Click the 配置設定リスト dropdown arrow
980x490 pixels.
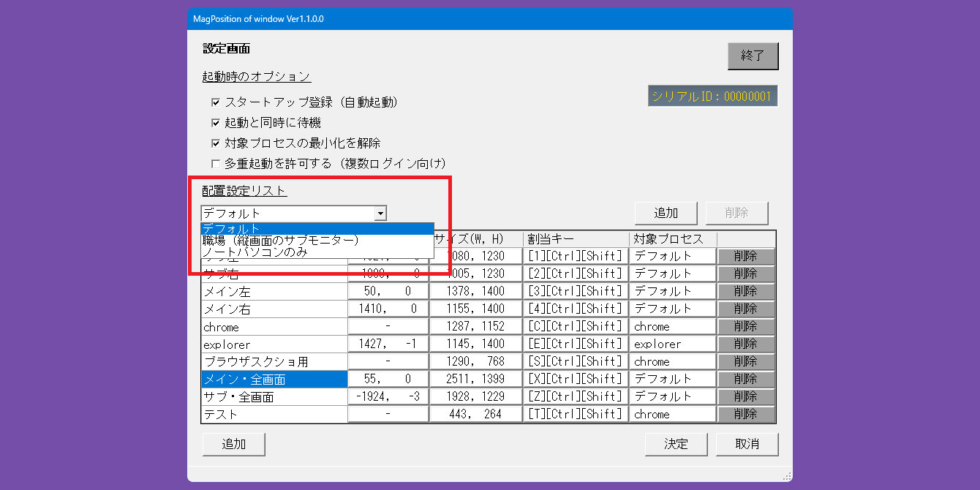coord(380,214)
